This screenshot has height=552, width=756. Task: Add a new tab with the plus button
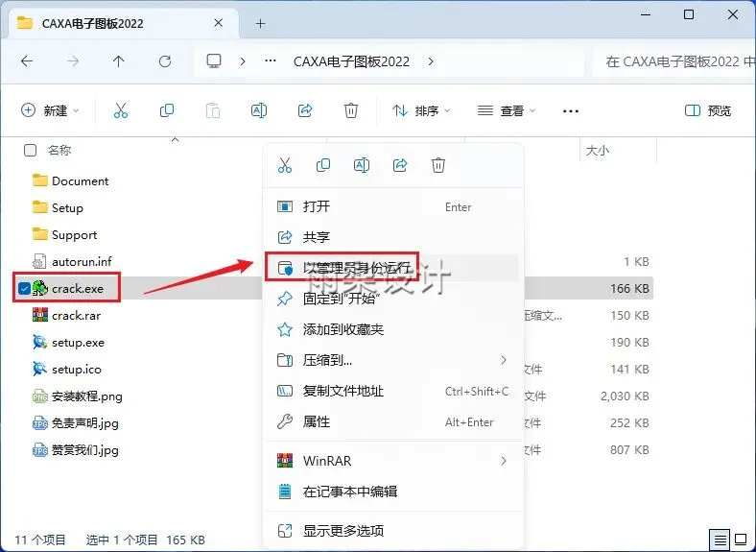point(260,23)
